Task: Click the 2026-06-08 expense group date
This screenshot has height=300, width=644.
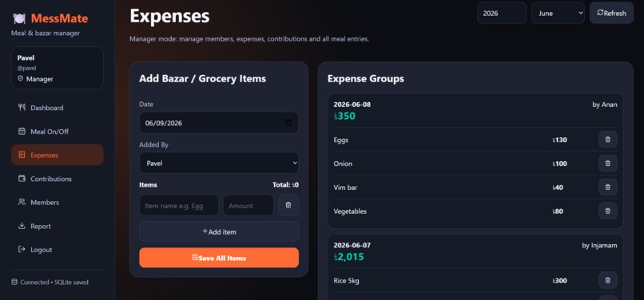Action: (x=352, y=105)
